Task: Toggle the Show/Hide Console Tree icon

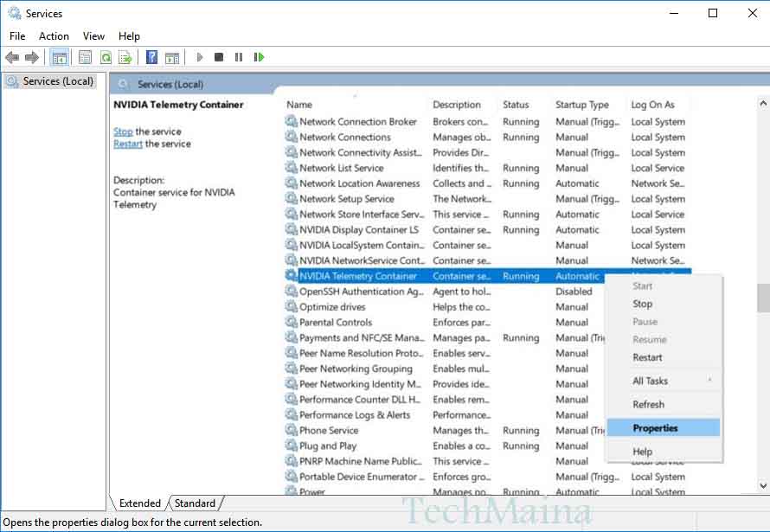Action: (x=60, y=57)
